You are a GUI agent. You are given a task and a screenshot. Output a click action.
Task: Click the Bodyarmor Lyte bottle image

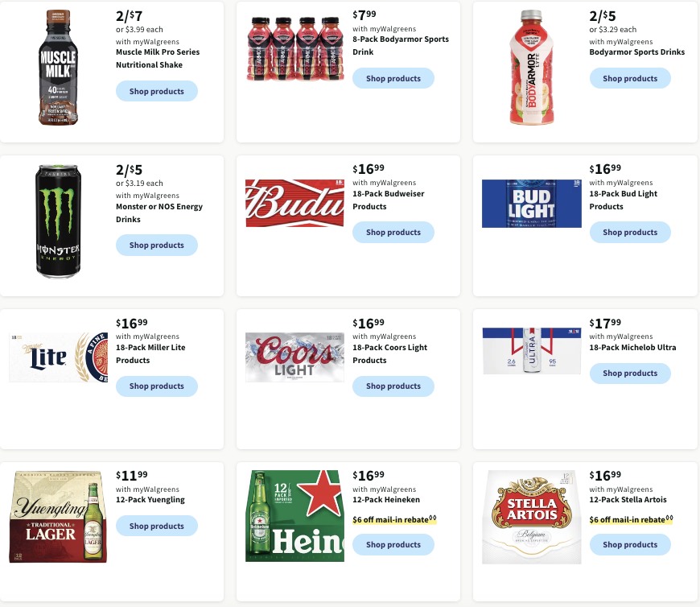pyautogui.click(x=531, y=68)
